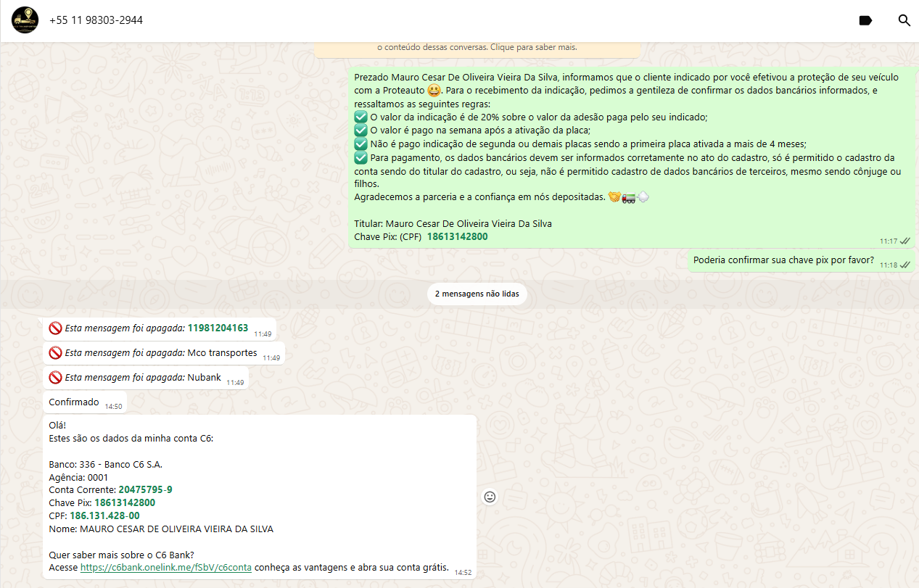Click Conta Corrente number 20475795-9
Screen dimensions: 919x588
[x=145, y=490]
